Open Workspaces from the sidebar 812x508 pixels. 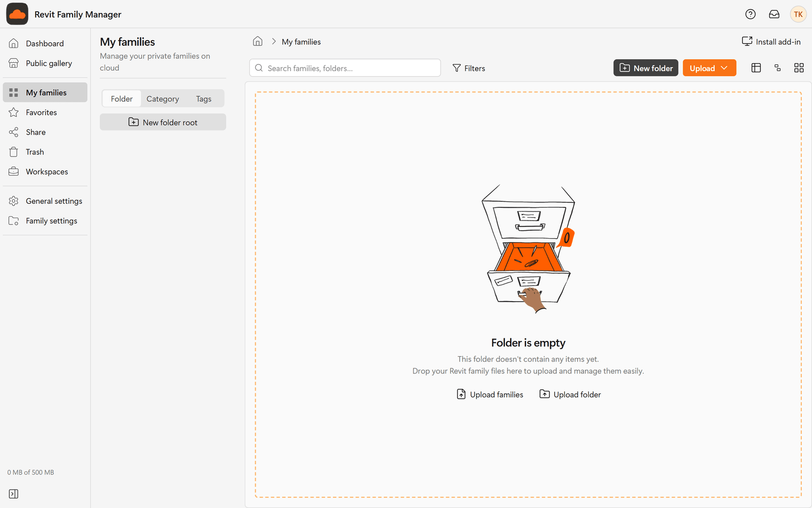[x=45, y=172]
